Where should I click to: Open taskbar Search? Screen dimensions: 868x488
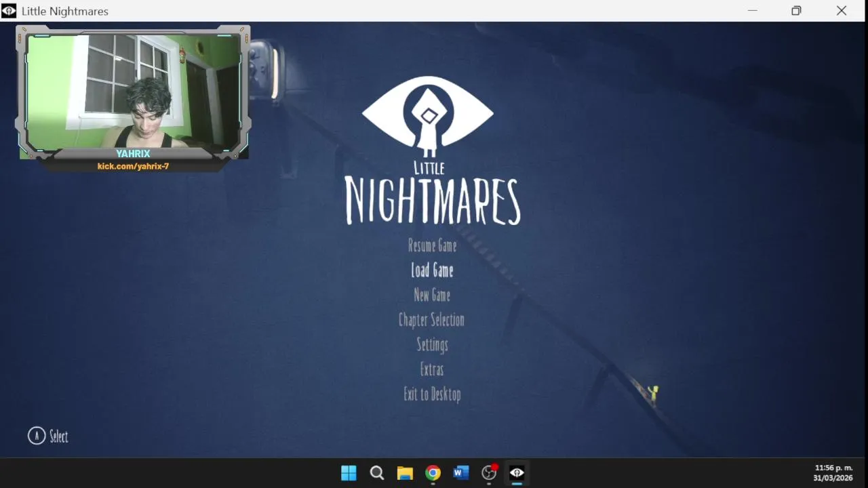[x=377, y=473]
